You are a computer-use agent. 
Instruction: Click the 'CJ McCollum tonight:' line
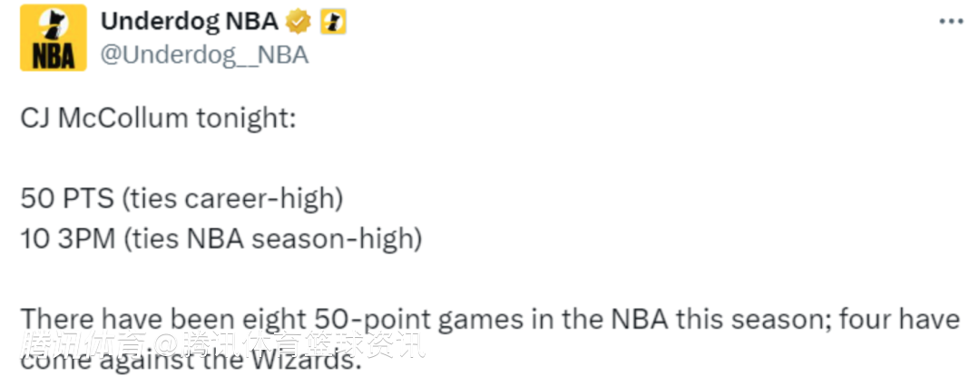(158, 120)
